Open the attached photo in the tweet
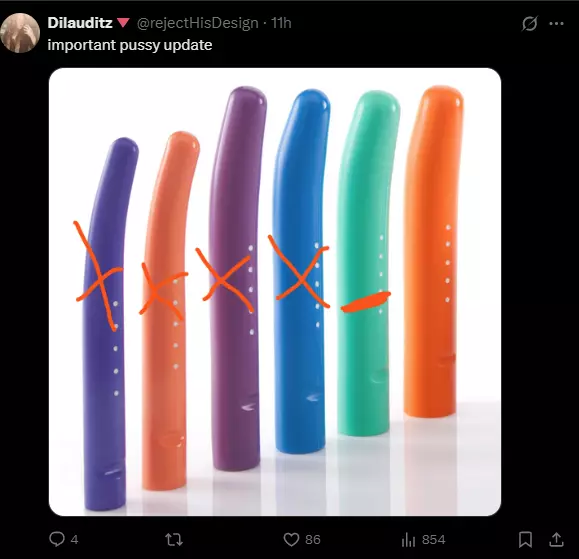This screenshot has width=579, height=559. click(275, 292)
